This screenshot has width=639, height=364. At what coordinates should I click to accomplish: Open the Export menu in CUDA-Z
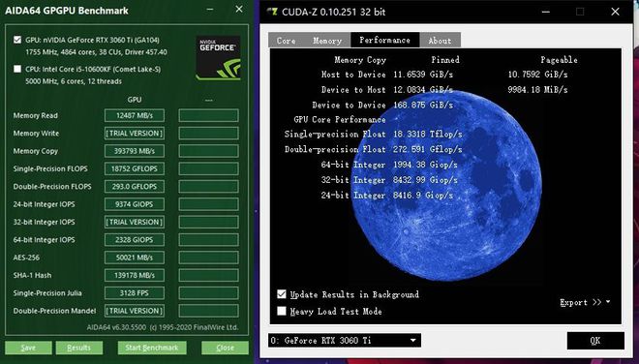pos(585,302)
